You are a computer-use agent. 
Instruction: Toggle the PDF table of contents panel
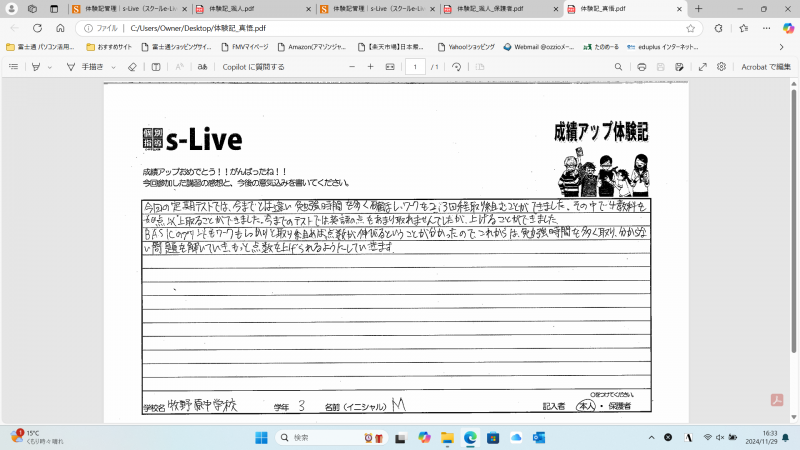14,67
